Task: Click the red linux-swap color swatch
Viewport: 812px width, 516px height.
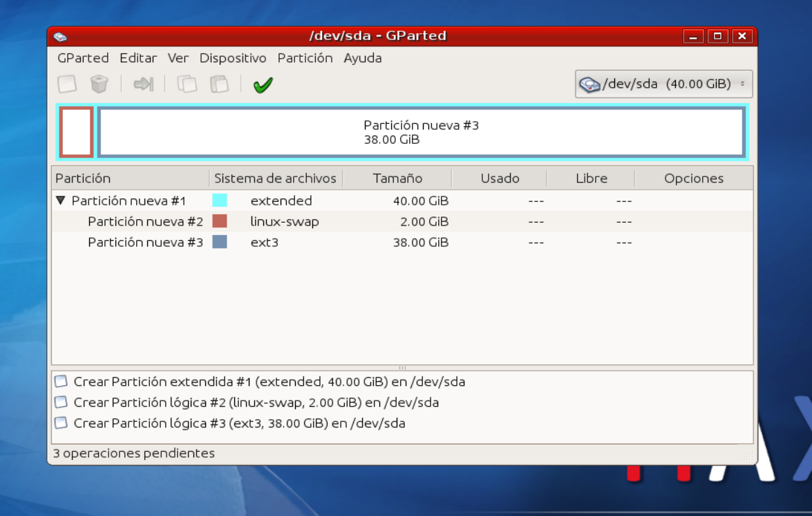Action: [220, 221]
